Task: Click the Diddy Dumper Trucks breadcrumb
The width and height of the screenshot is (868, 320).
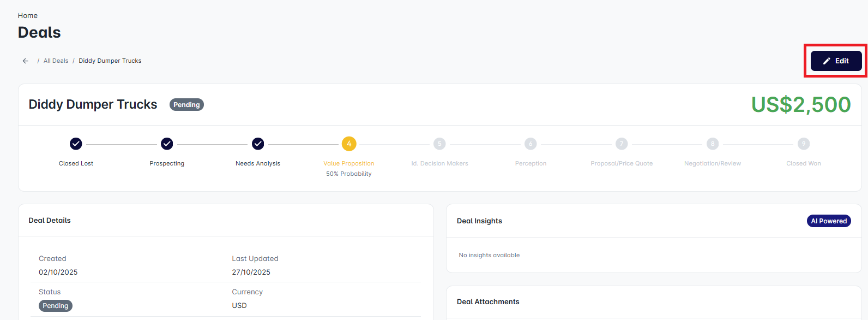Action: coord(110,61)
